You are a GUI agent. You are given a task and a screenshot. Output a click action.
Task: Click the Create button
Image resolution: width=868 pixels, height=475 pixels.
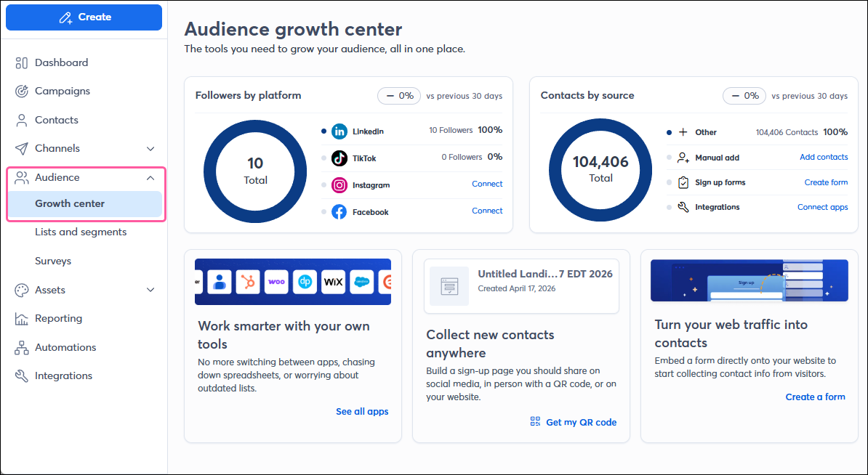(x=84, y=17)
